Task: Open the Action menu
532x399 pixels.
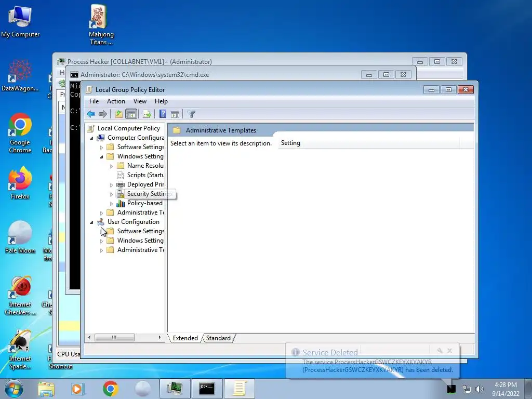Action: coord(116,101)
